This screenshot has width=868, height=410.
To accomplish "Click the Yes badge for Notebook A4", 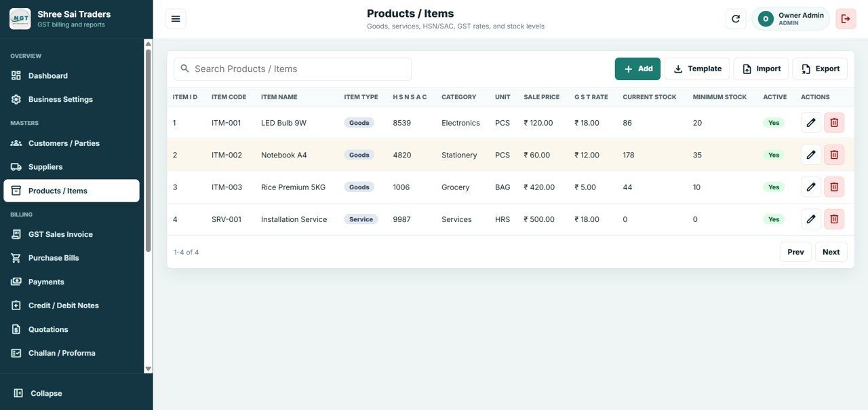I will pos(774,155).
